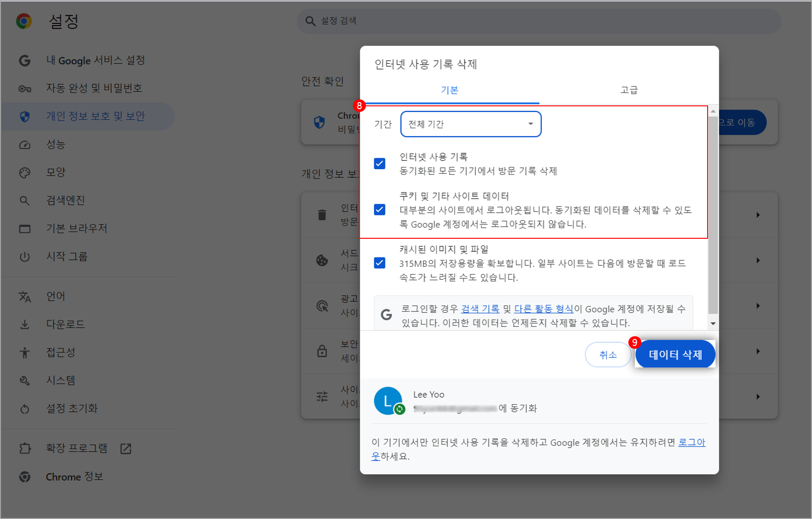
Task: Click the shield icon for 개인 정보 보호
Action: [24, 116]
